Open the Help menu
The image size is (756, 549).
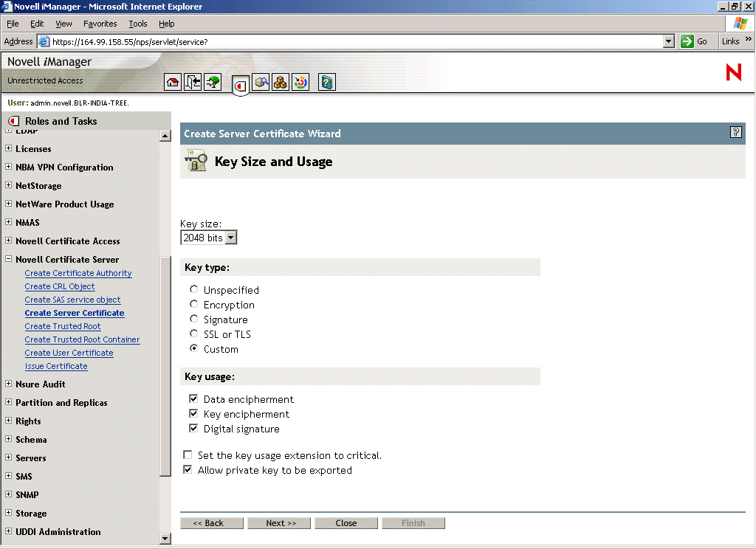click(x=166, y=24)
